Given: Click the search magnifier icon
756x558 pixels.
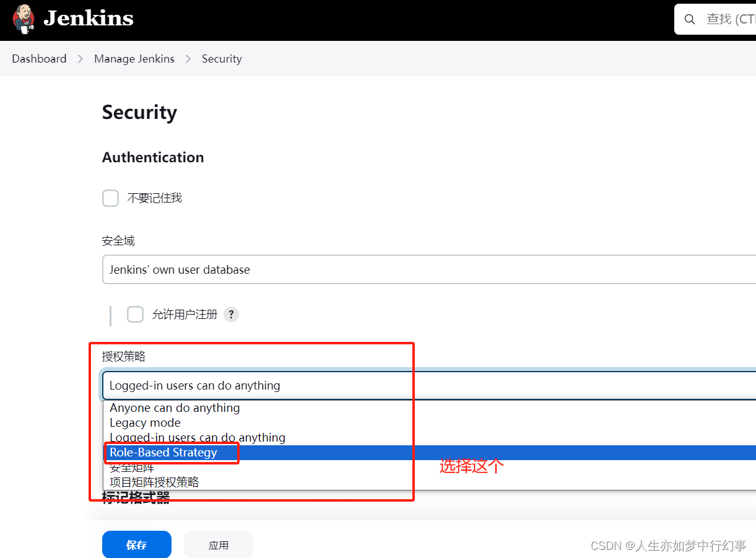Looking at the screenshot, I should (x=690, y=20).
